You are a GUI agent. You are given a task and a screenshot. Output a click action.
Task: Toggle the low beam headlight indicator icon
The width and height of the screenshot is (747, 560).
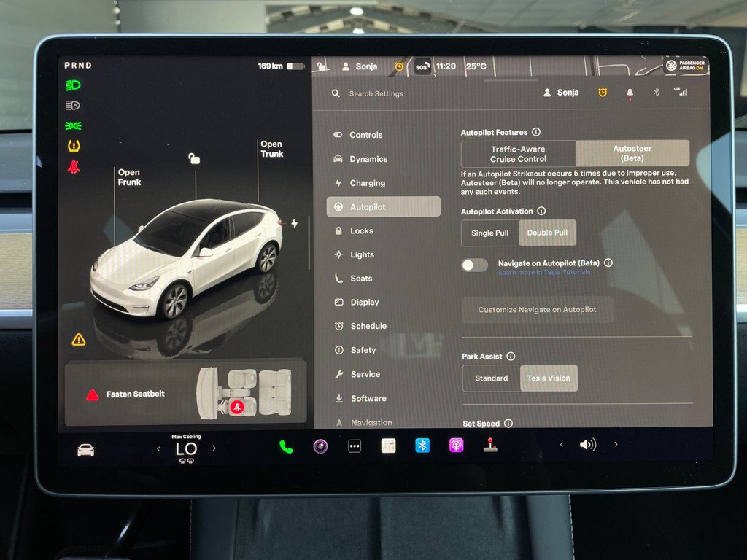point(73,85)
